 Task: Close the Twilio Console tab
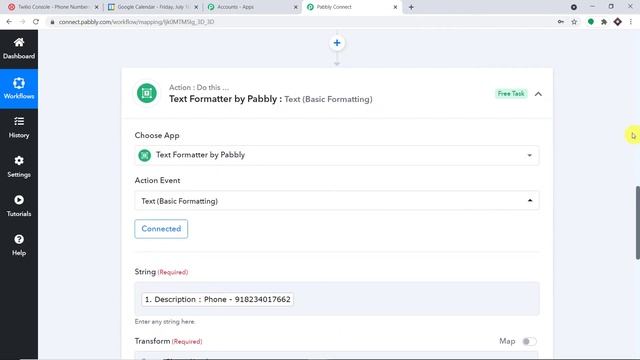pos(96,7)
